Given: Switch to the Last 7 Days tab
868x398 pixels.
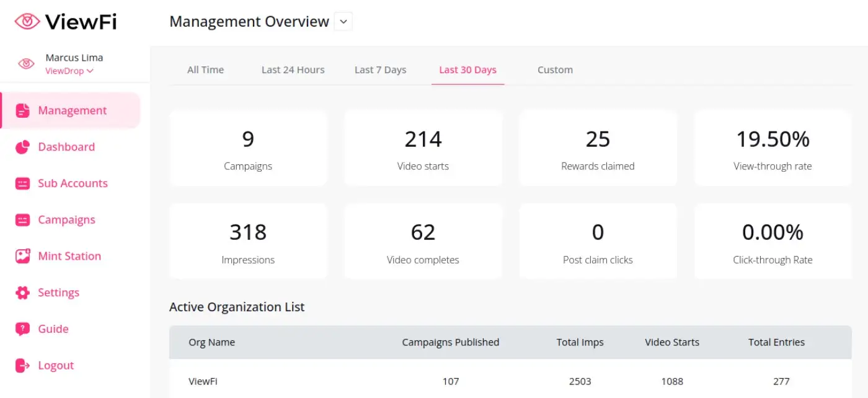Looking at the screenshot, I should pyautogui.click(x=380, y=70).
